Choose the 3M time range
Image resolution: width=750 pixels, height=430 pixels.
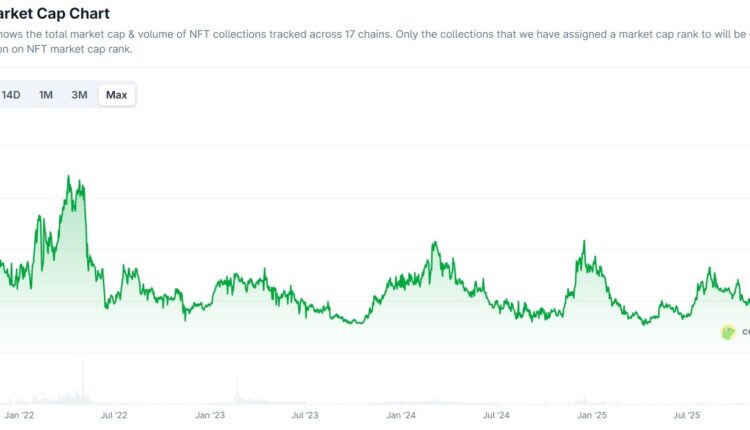pyautogui.click(x=79, y=95)
